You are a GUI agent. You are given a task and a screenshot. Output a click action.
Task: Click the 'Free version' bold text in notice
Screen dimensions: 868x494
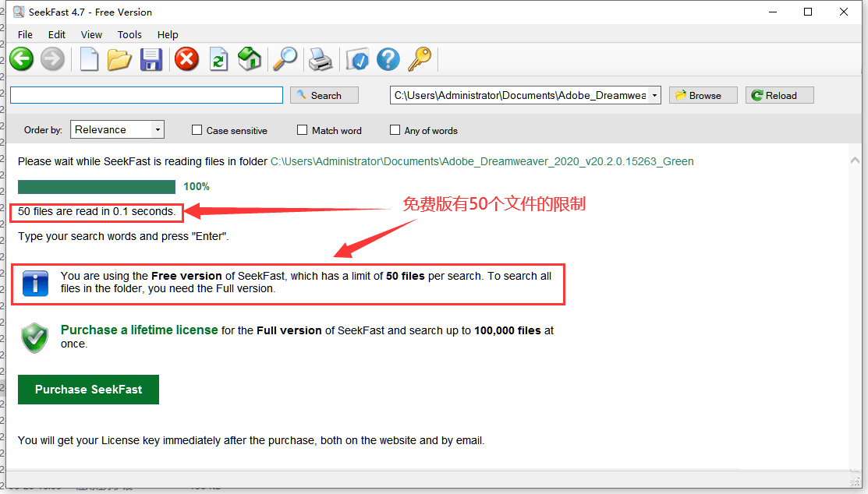click(x=186, y=276)
